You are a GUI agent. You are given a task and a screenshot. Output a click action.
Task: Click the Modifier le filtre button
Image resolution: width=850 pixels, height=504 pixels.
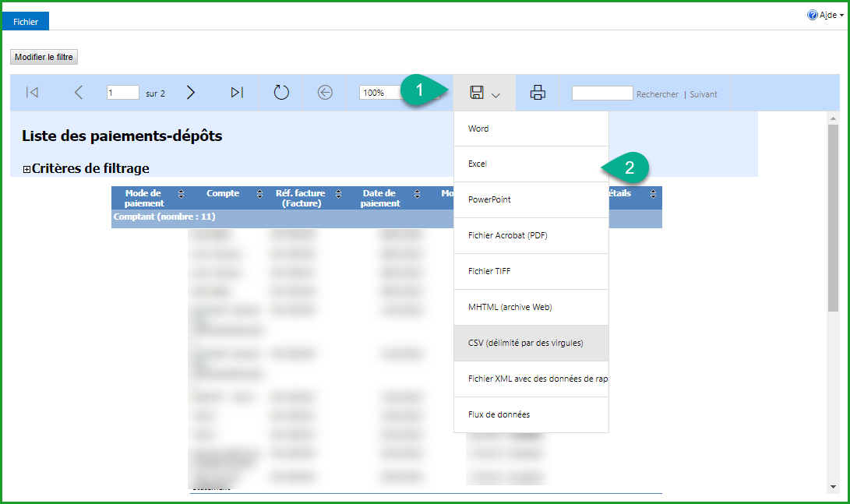click(44, 57)
